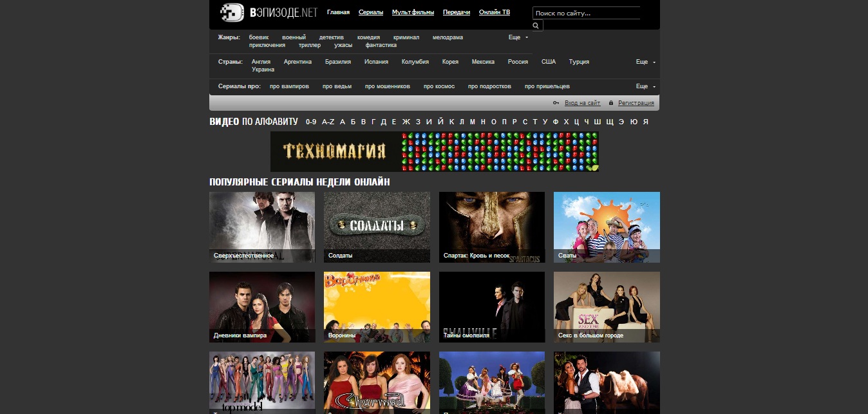
Task: Filter by country Корея
Action: coord(450,62)
